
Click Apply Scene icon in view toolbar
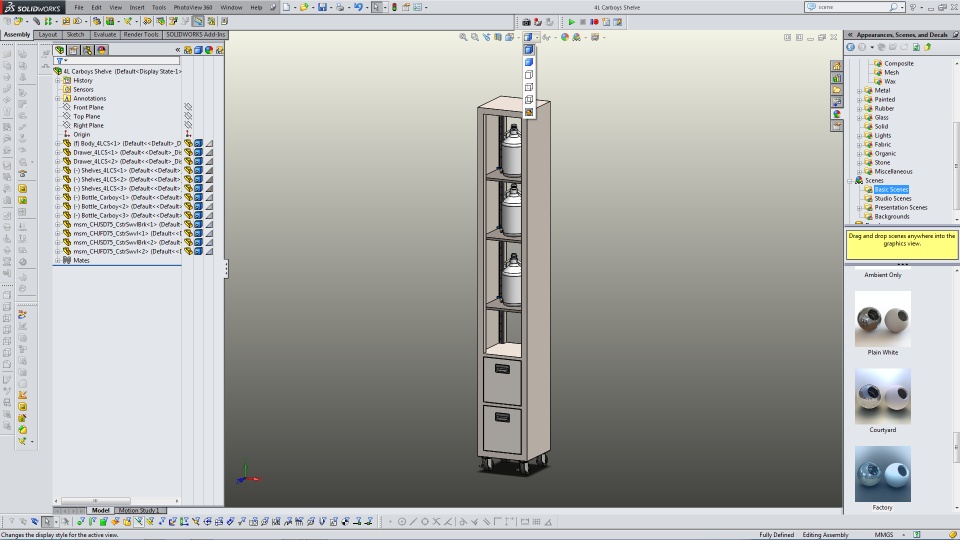(x=576, y=37)
